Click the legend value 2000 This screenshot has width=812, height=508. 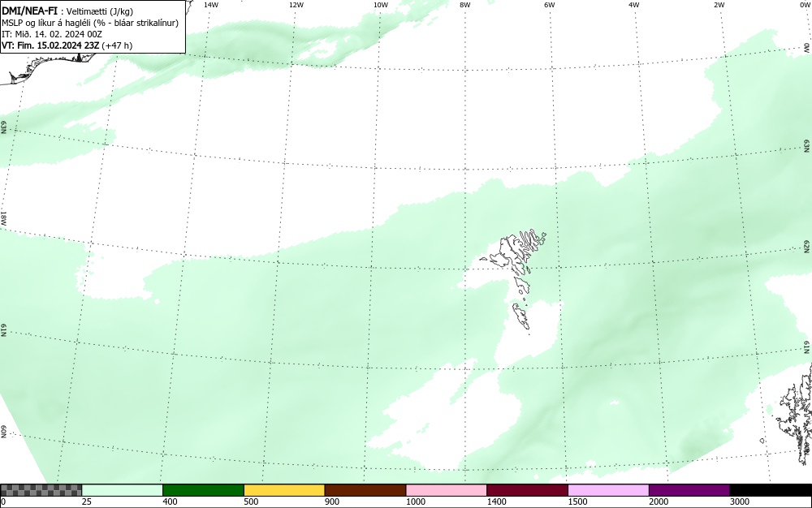[659, 502]
